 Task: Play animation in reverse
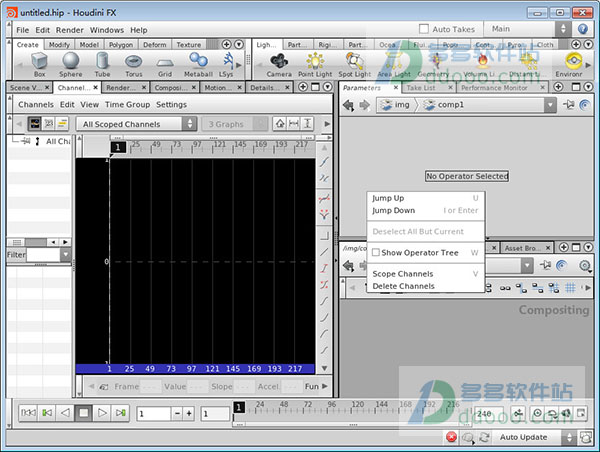65,413
